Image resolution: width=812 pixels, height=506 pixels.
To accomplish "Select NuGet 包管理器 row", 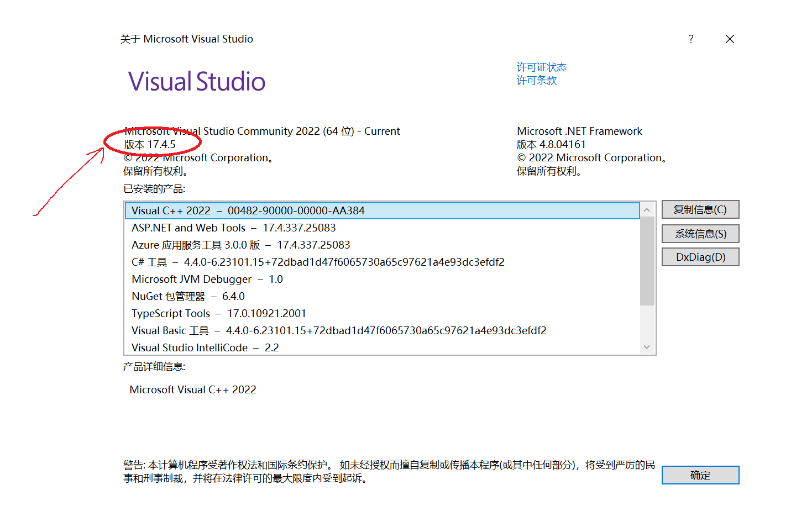I will pyautogui.click(x=382, y=296).
